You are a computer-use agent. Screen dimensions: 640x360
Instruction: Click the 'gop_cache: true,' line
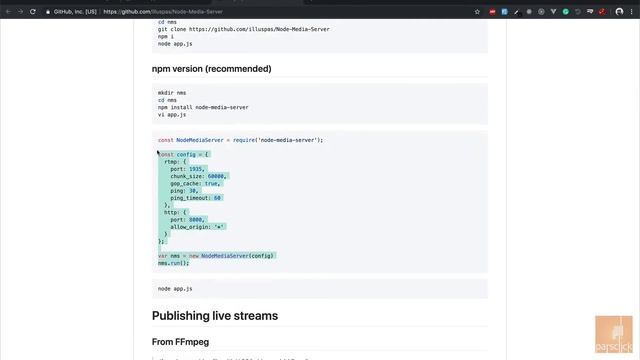tap(195, 184)
